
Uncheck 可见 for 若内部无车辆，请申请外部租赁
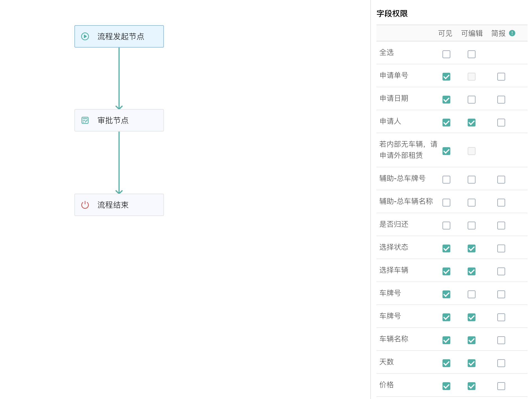[446, 151]
